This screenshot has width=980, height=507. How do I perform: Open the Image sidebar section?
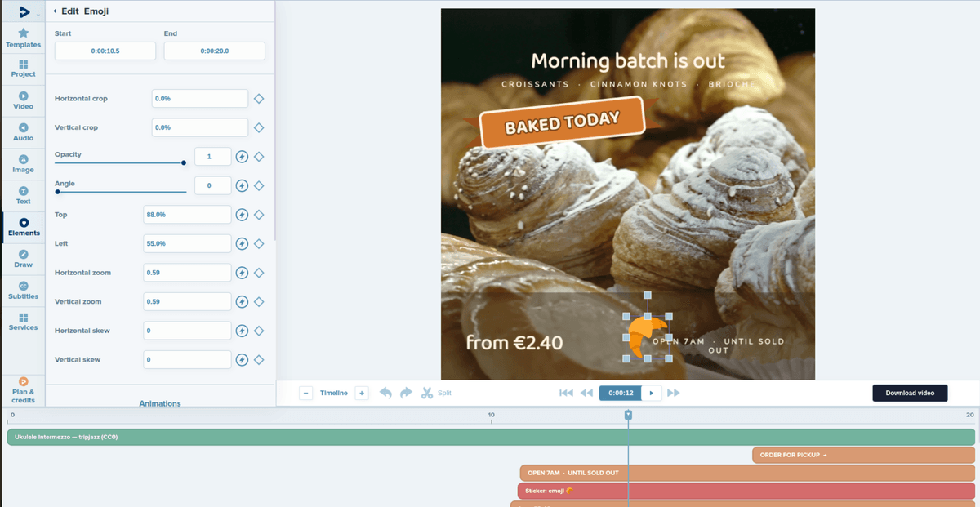point(23,164)
